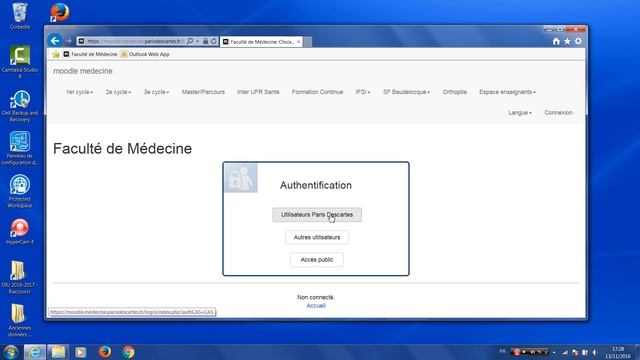Screen dimensions: 640x360
Task: Open the Corbeille recycle bin desktop icon
Action: point(20,16)
